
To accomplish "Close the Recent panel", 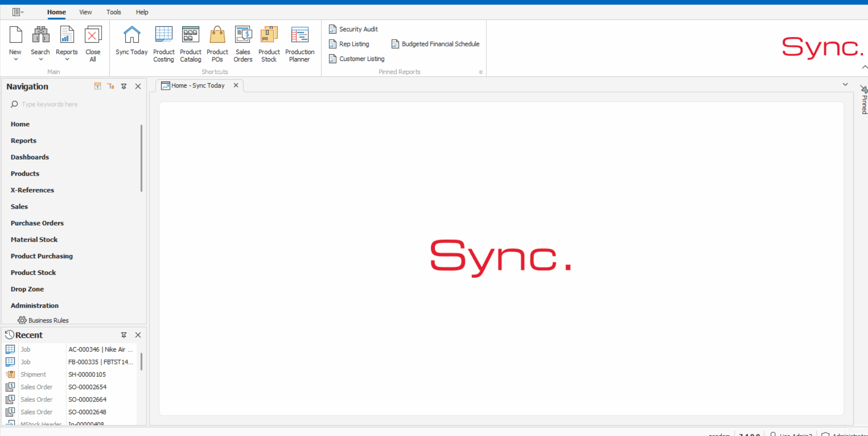I will pyautogui.click(x=138, y=335).
